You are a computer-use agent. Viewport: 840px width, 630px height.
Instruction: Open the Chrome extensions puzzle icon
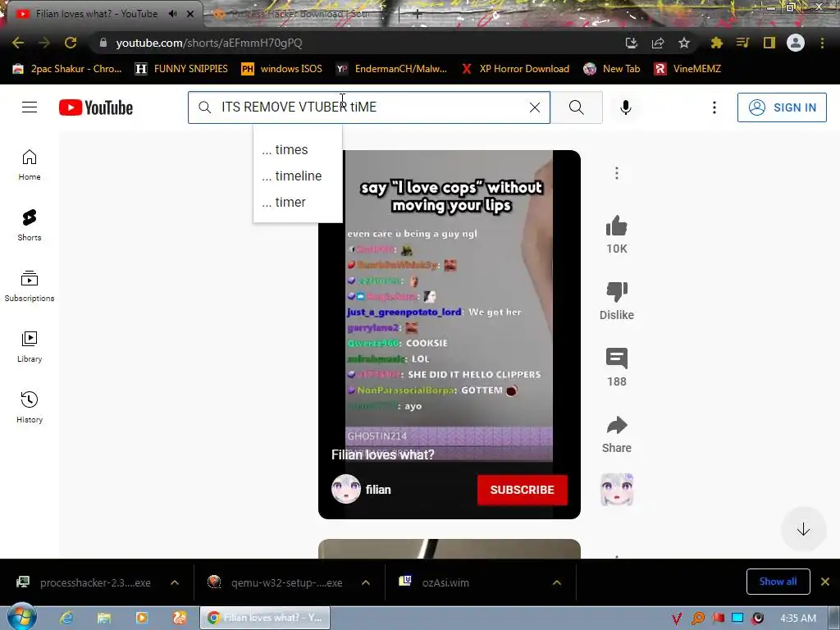click(x=717, y=43)
